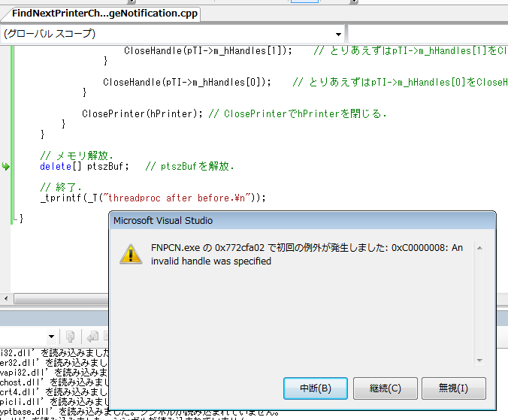The image size is (508, 420).
Task: Click the picli.dll output line
Action: (54, 402)
